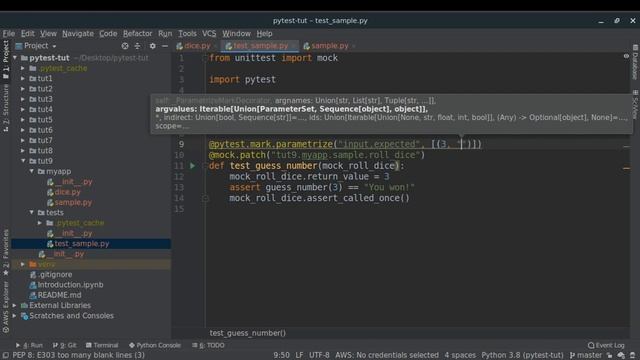640x360 pixels.
Task: Expand External Libraries node
Action: [15, 305]
